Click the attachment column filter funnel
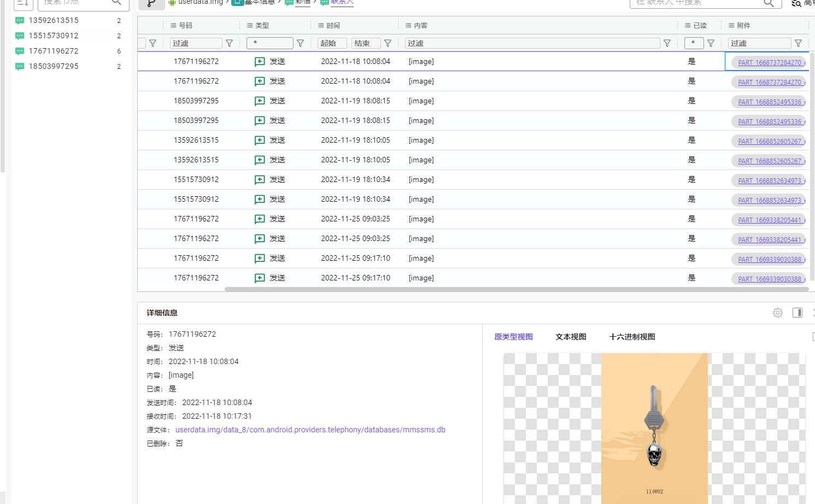Viewport: 815px width, 504px height. [x=799, y=43]
